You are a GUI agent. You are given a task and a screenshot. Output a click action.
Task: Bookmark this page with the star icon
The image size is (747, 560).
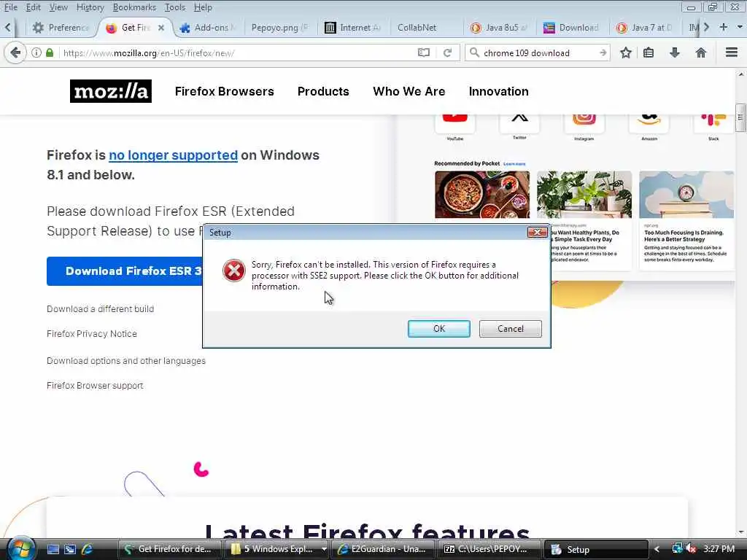coord(626,52)
